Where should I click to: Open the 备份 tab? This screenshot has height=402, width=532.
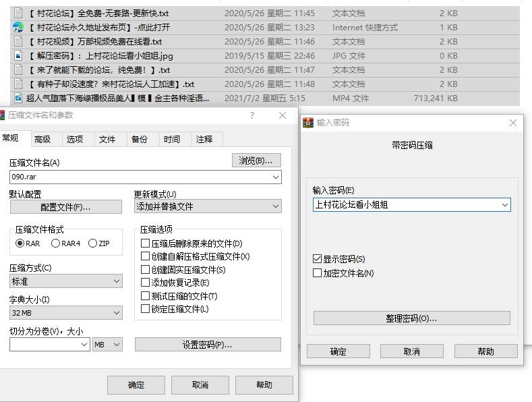[x=140, y=139]
